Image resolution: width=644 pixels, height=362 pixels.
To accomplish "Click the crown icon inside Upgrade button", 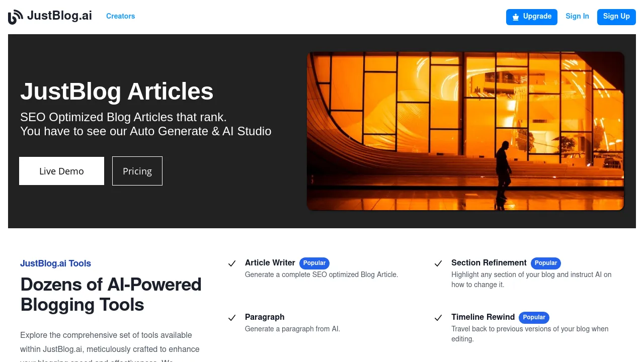I will point(516,17).
